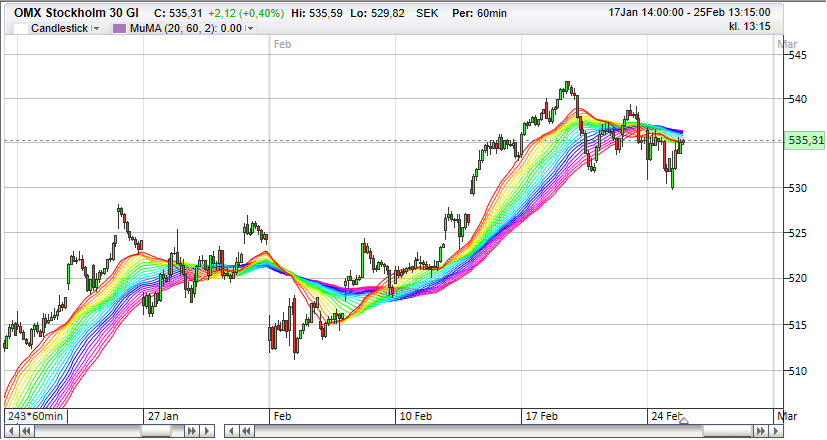Click the 17 Feb date axis label
Viewport: 827px width, 440px height.
(542, 416)
